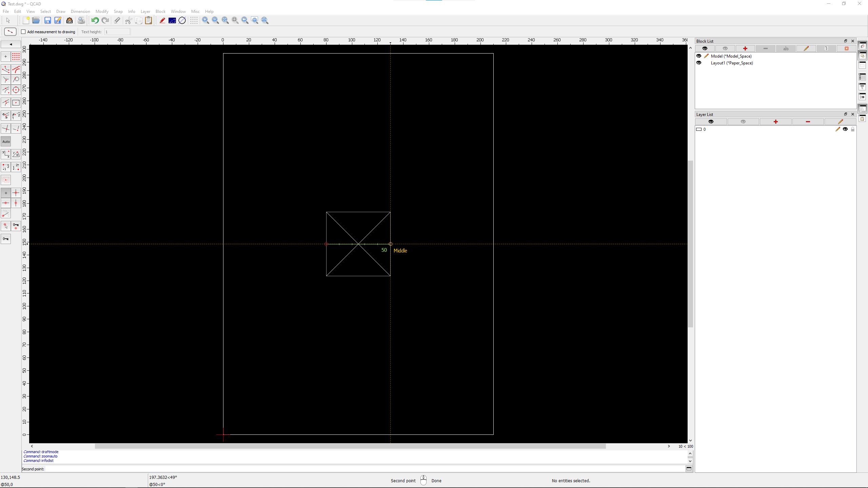Select the Snap to Grid dotted tool
The height and width of the screenshot is (488, 868).
click(x=16, y=57)
